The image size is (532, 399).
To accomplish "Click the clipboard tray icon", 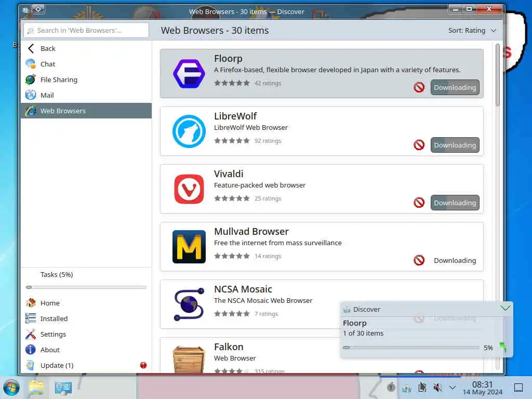I will (422, 387).
